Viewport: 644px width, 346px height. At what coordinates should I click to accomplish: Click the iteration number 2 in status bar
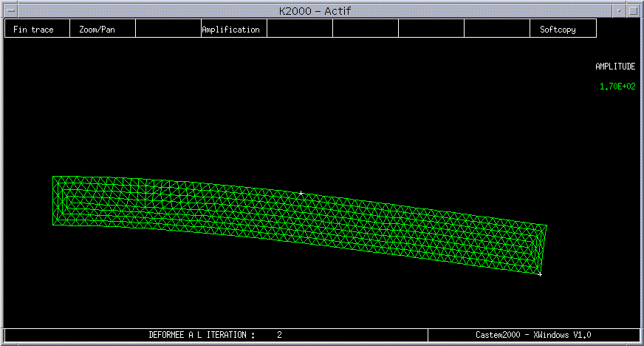coord(279,335)
